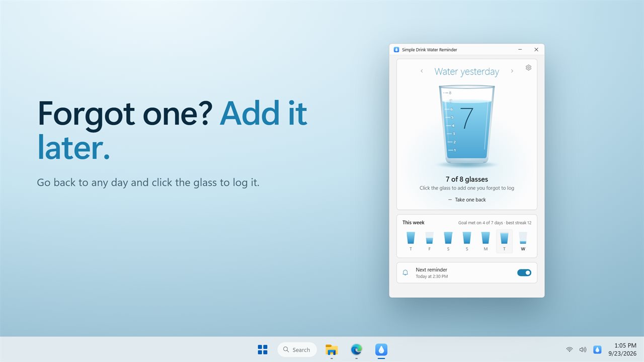Click the bell icon beside Next reminder

(406, 273)
